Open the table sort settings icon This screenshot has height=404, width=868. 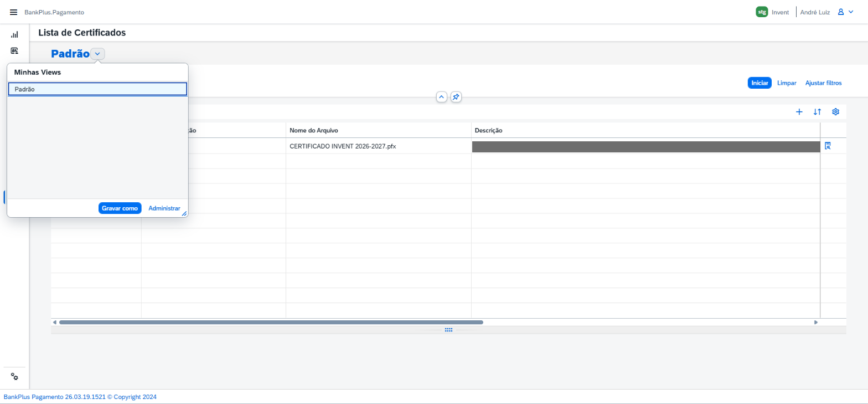[817, 111]
